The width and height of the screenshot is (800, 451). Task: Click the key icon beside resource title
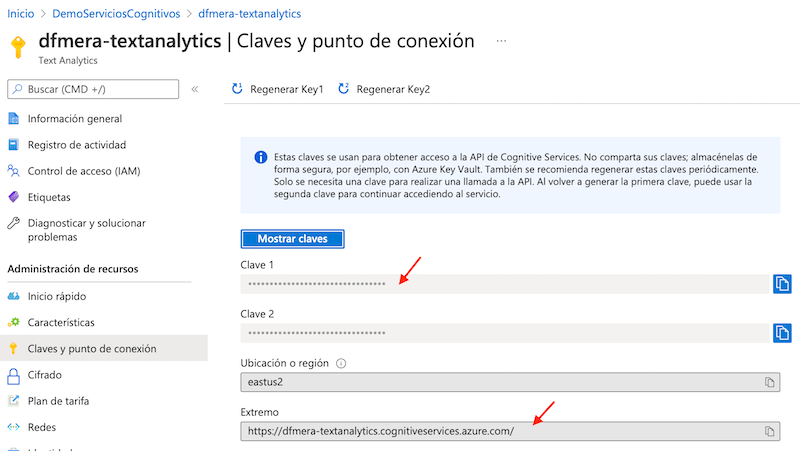click(19, 47)
